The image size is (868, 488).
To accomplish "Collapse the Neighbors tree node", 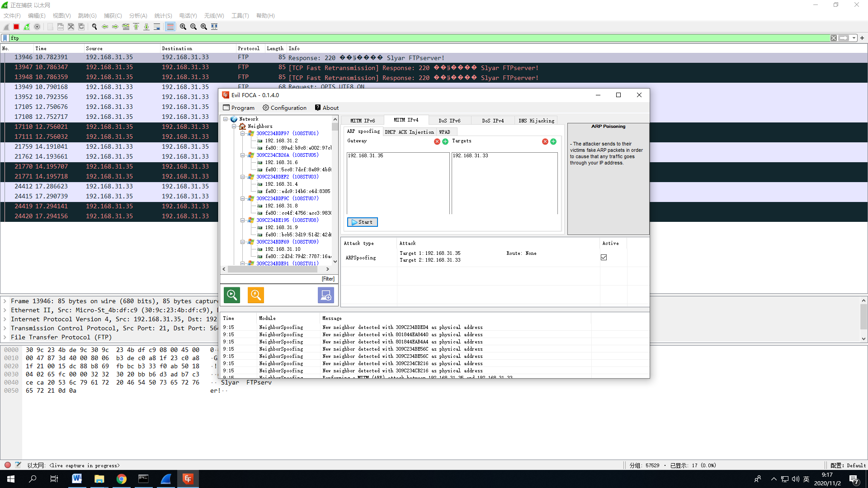I will 234,127.
